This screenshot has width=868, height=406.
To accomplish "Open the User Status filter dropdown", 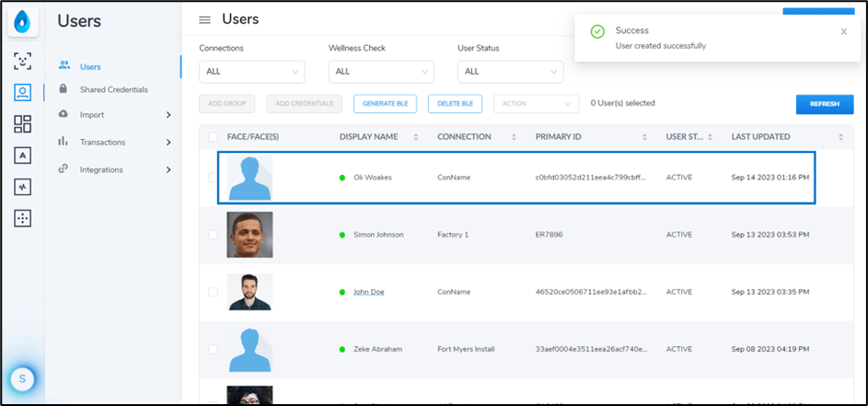I will click(510, 72).
